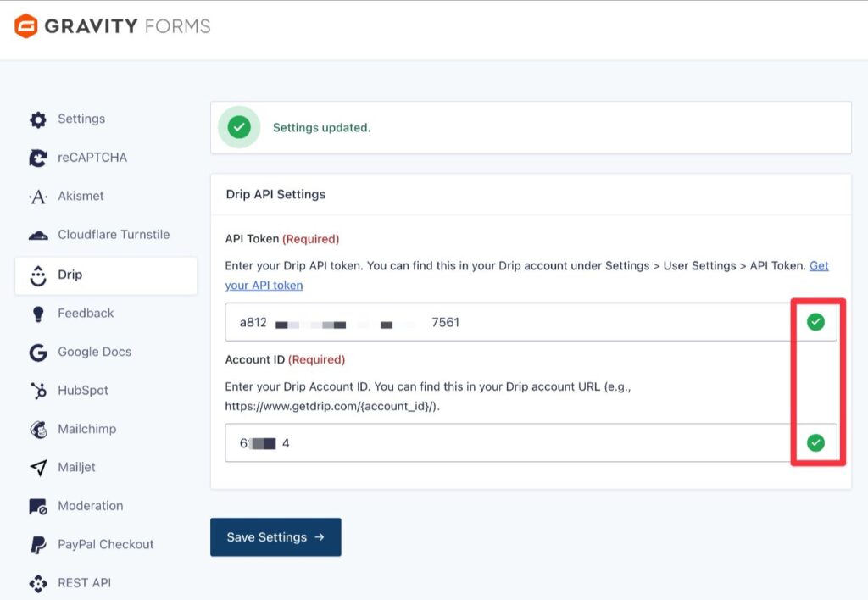Screen dimensions: 868x600
Task: Click into the Account ID field
Action: (x=531, y=443)
